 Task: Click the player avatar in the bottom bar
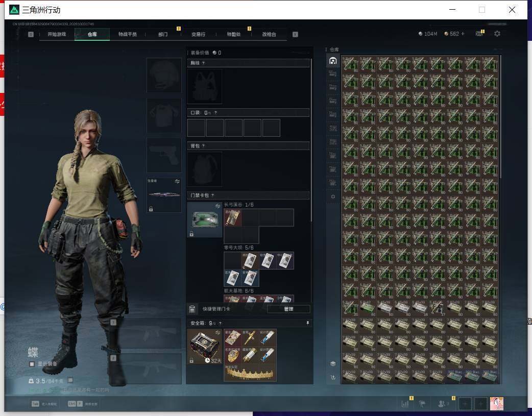pos(497,404)
